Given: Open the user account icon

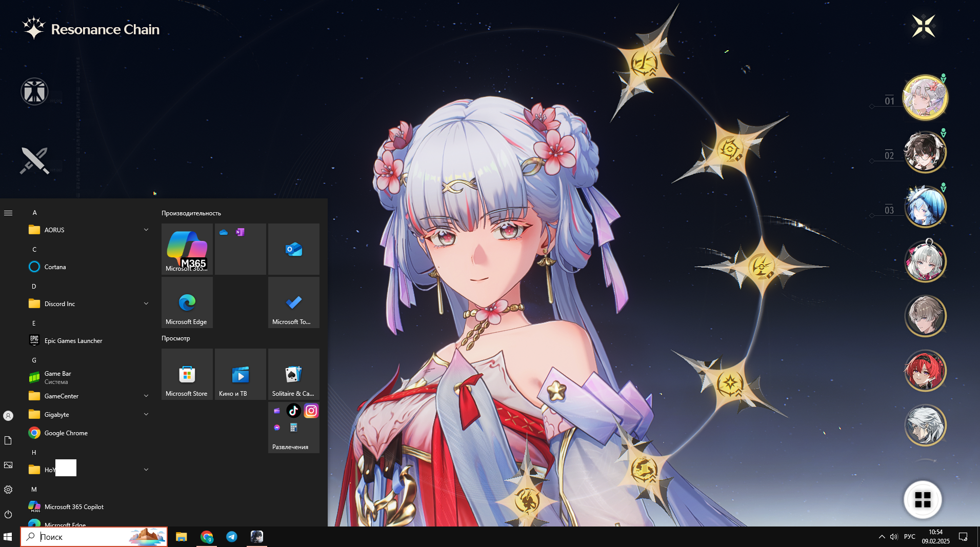Looking at the screenshot, I should (8, 416).
